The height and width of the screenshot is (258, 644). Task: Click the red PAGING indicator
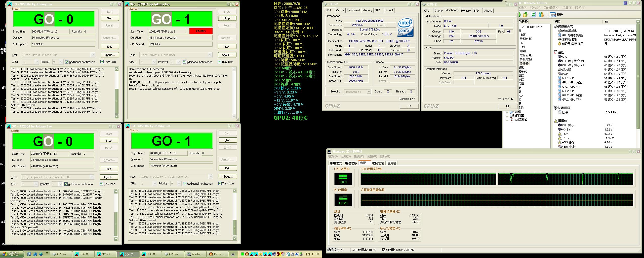point(201,31)
